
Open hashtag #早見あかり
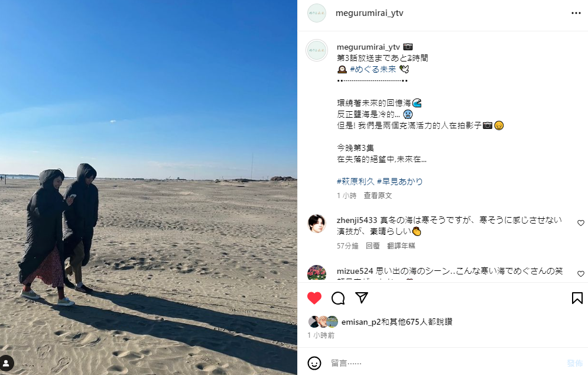tap(399, 182)
